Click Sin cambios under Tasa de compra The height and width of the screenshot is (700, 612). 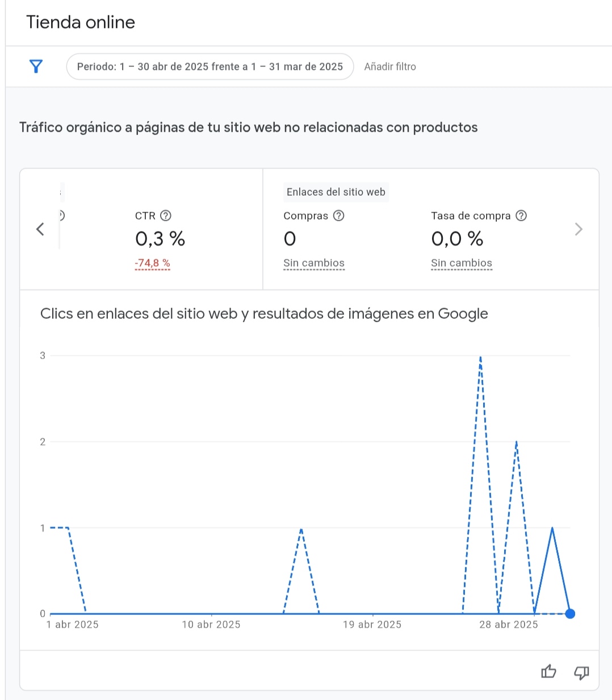pos(462,263)
